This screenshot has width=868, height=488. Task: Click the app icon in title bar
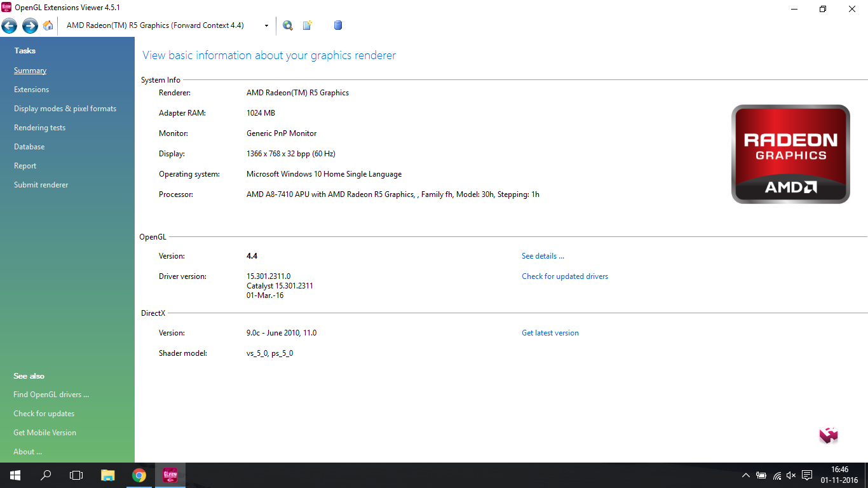(x=8, y=8)
